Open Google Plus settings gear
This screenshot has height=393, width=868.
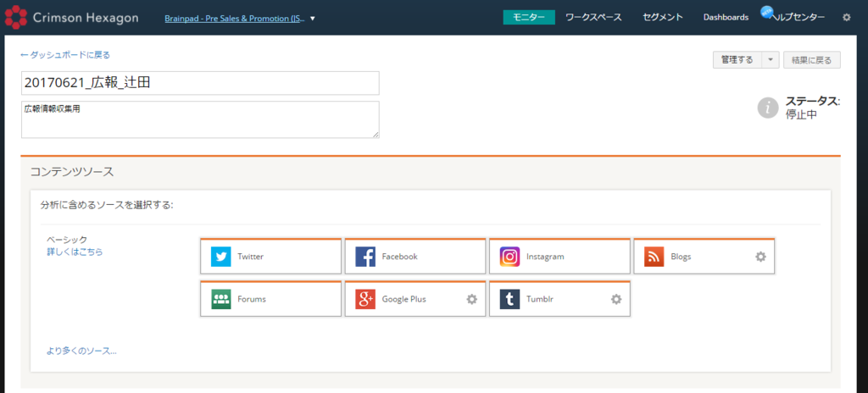pyautogui.click(x=471, y=299)
